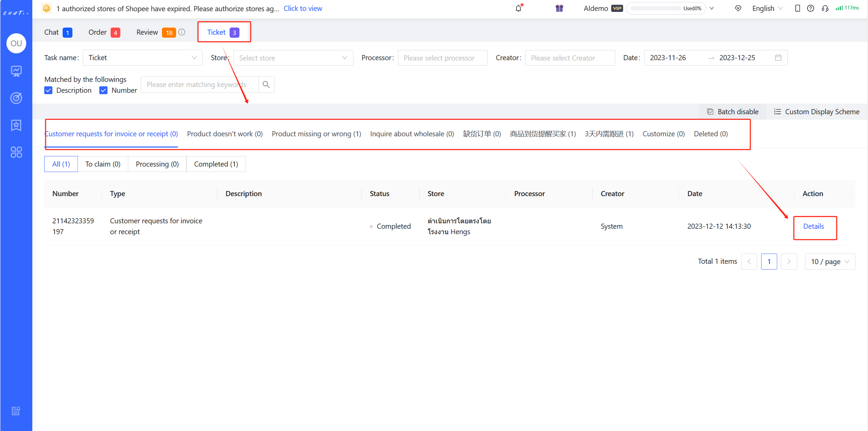Image resolution: width=868 pixels, height=431 pixels.
Task: Expand the Task name Ticket dropdown
Action: click(x=143, y=58)
